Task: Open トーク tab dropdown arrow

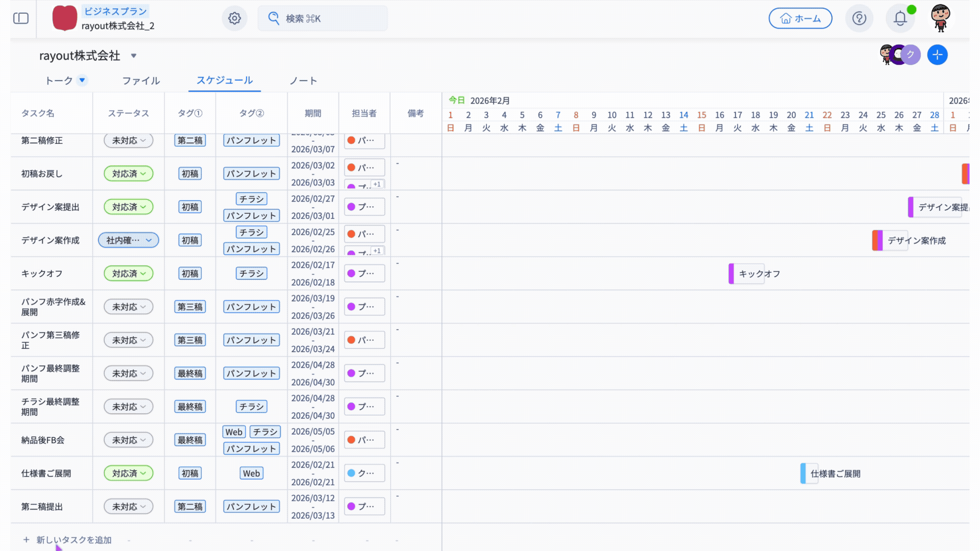Action: point(82,80)
